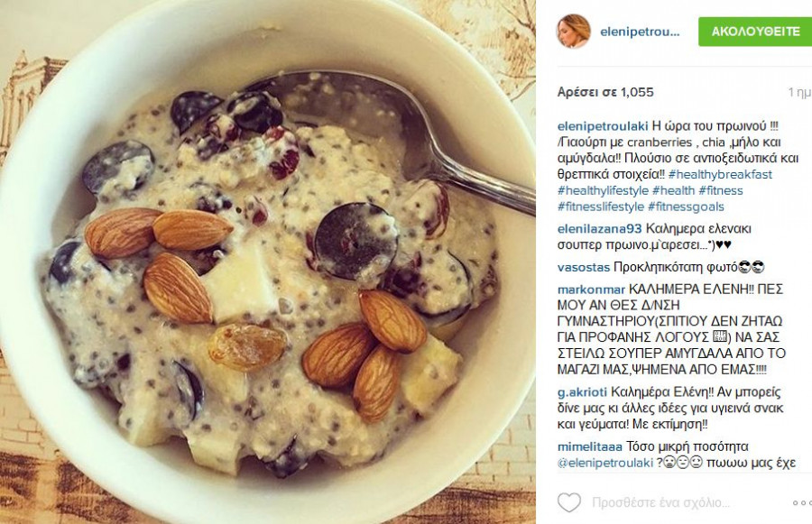Click the #fitnessgoals hashtag

pos(686,207)
